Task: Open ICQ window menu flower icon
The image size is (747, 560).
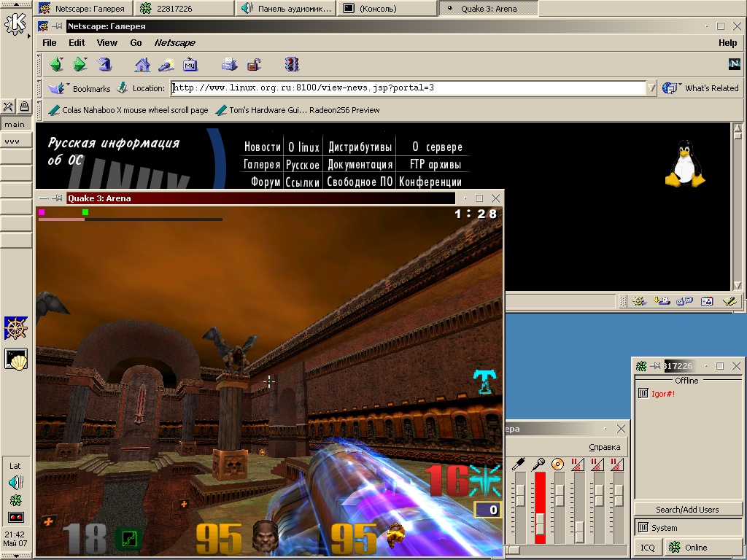Action: pyautogui.click(x=641, y=366)
